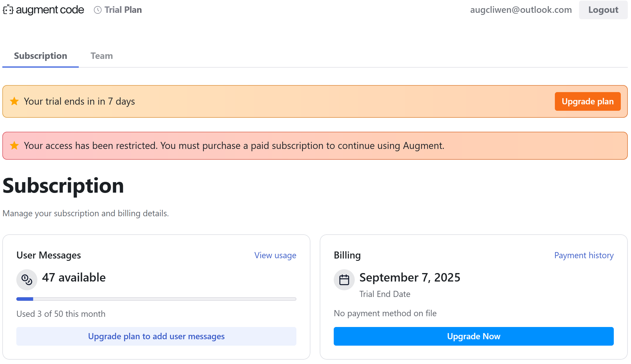The width and height of the screenshot is (631, 364).
Task: Click the blue Upgrade Now button
Action: [x=473, y=336]
